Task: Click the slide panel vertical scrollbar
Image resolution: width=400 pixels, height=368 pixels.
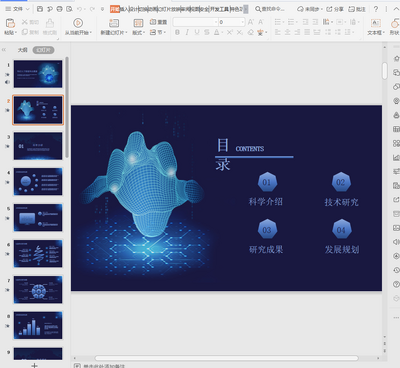Action: tap(67, 107)
